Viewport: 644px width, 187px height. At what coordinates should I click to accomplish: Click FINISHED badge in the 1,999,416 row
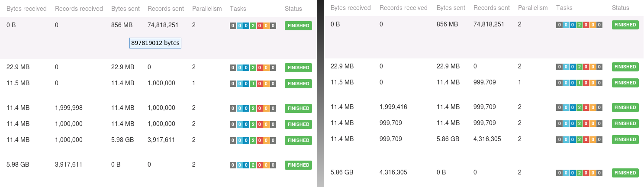[x=625, y=107]
